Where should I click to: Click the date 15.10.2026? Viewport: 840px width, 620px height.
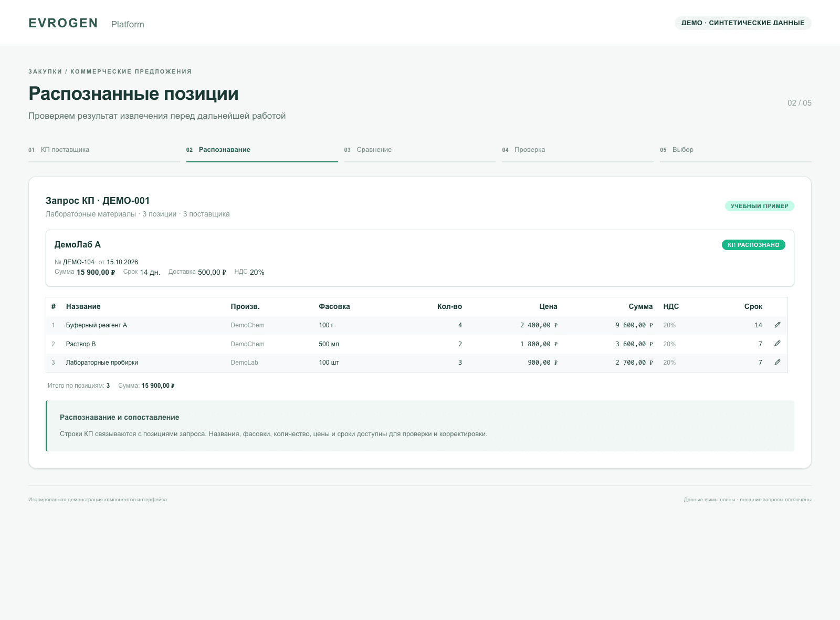coord(122,262)
